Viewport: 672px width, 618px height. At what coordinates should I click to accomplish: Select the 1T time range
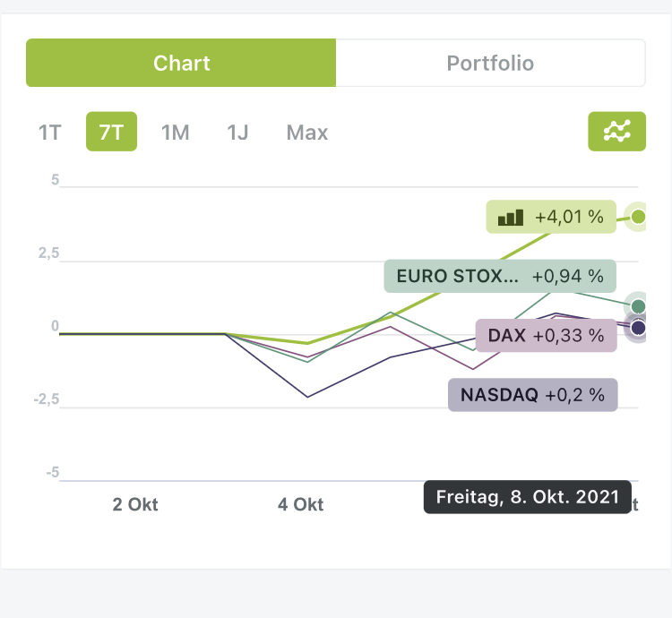[49, 133]
